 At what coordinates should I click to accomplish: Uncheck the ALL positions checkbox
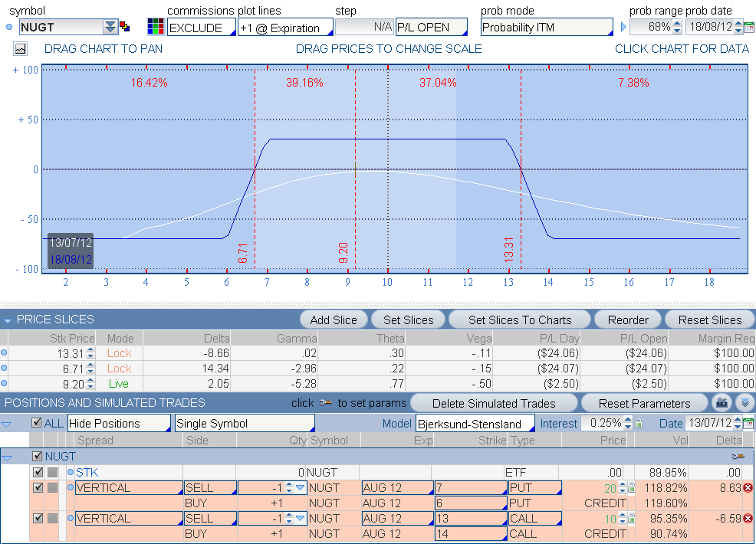tap(37, 423)
